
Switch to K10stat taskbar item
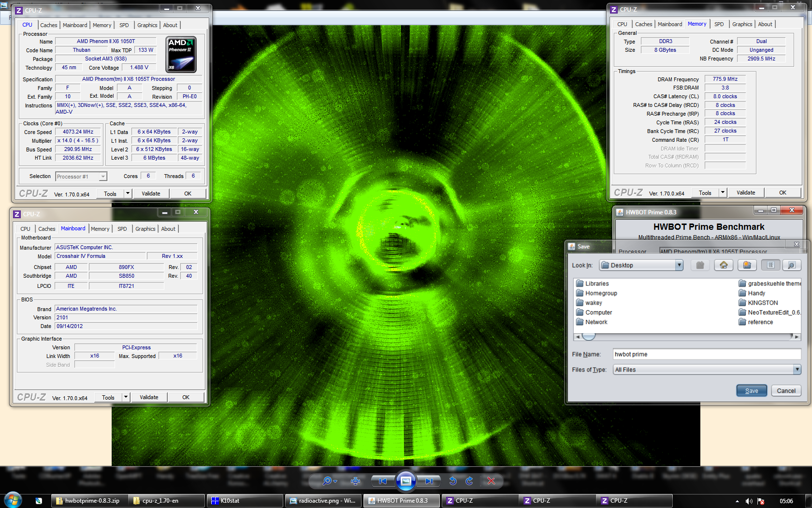click(x=244, y=501)
